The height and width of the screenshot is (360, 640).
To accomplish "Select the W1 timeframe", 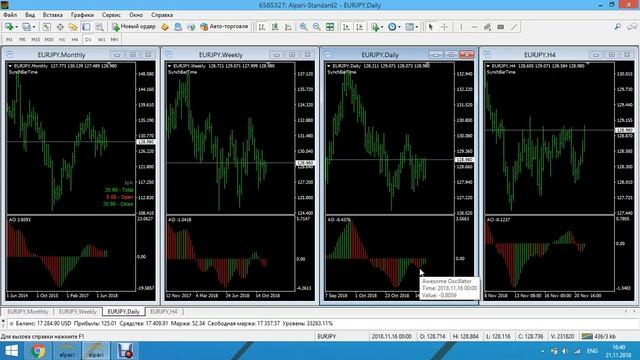I will pyautogui.click(x=102, y=40).
